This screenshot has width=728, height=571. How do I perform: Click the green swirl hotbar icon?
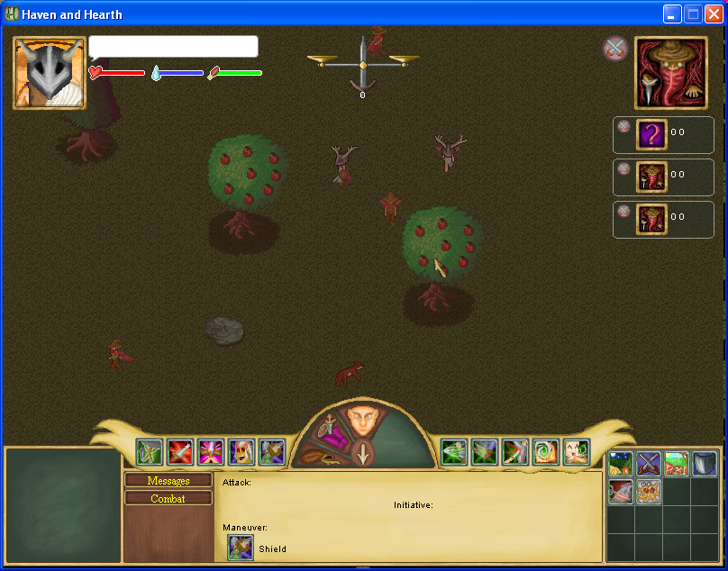(545, 452)
